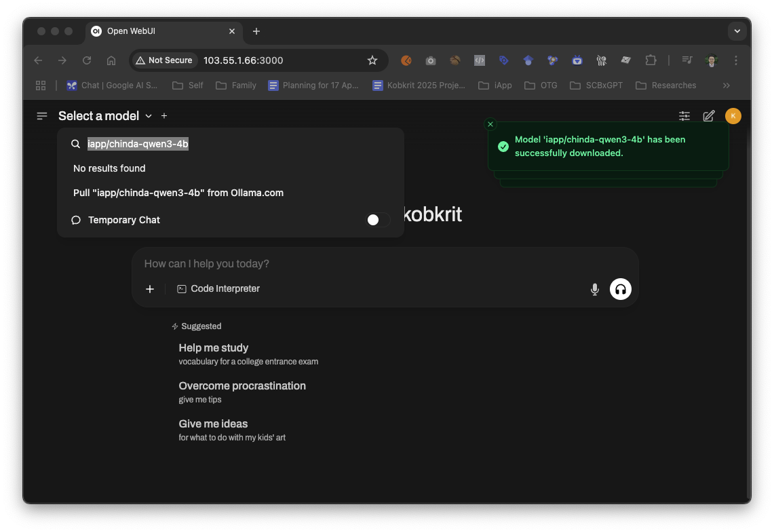Click the plus icon to add model
The height and width of the screenshot is (532, 774).
(x=164, y=116)
